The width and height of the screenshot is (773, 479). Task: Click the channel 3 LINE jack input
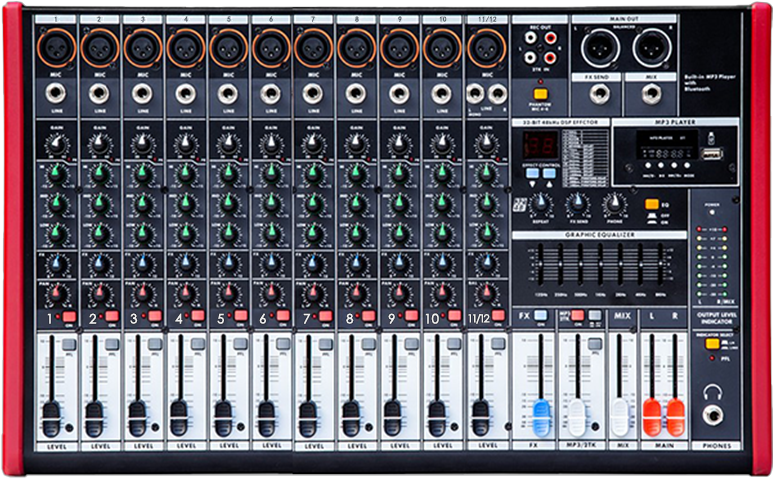point(142,93)
